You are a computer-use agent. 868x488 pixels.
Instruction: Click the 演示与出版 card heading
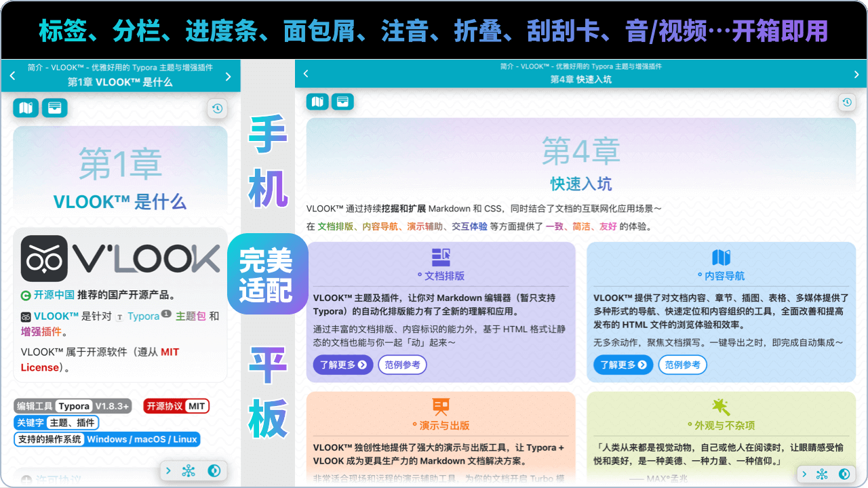click(x=441, y=426)
